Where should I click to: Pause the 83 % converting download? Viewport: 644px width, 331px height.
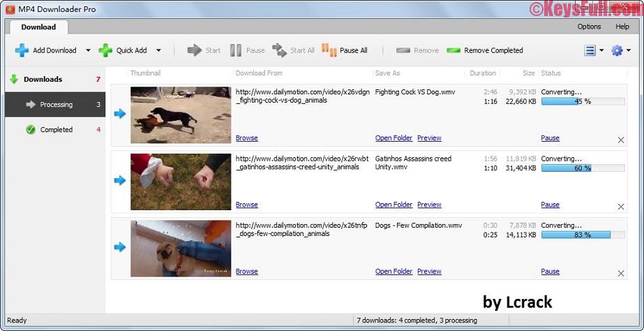pos(551,272)
